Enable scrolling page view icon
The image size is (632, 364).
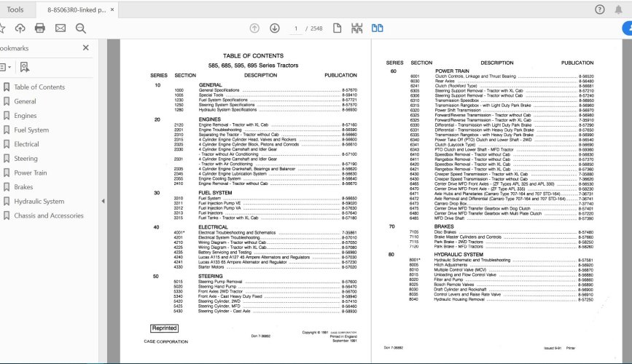(x=356, y=28)
